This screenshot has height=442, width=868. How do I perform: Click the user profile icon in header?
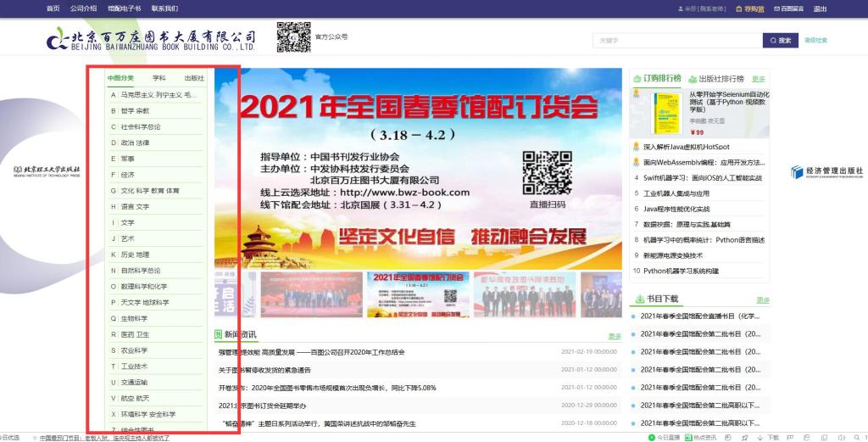coord(681,8)
